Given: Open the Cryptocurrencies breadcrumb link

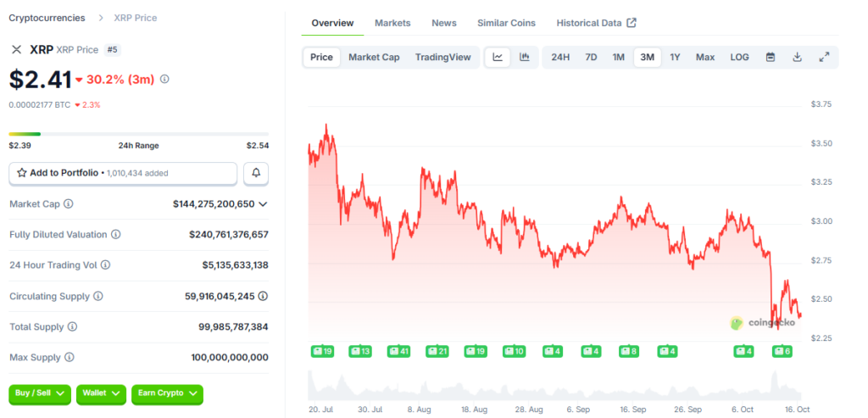Looking at the screenshot, I should [47, 18].
